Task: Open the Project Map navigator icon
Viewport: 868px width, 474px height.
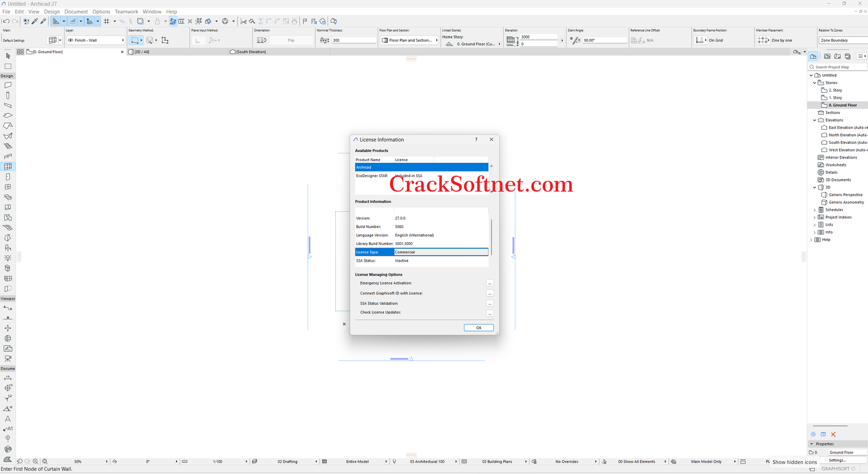Action: [813, 56]
